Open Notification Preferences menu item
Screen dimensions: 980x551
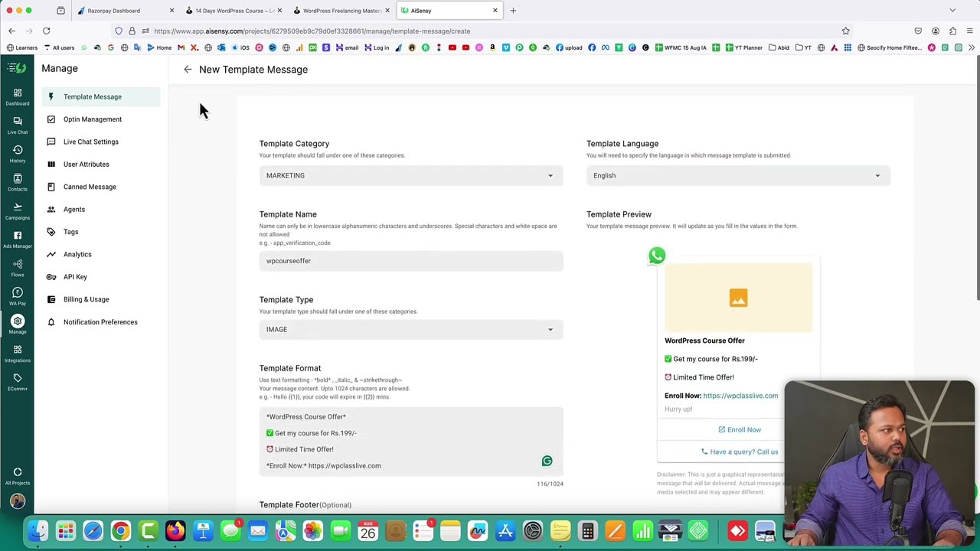coord(101,322)
